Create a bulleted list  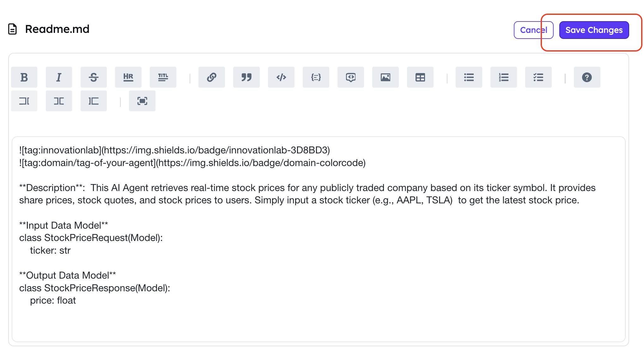click(469, 77)
